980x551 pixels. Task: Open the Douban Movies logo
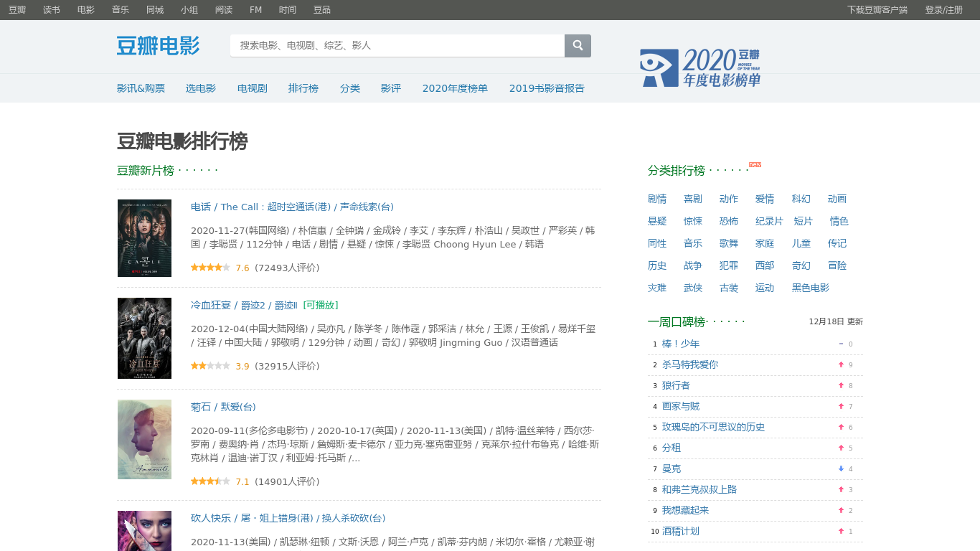click(159, 45)
